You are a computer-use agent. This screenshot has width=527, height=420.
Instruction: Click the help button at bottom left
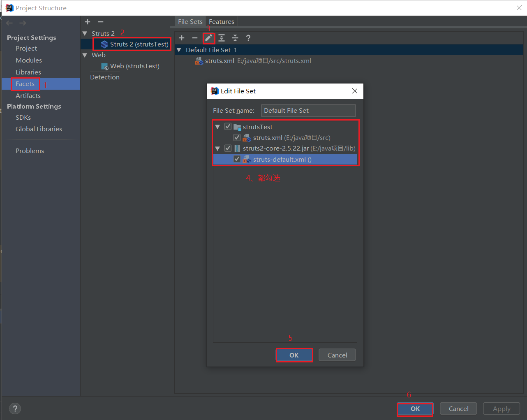tap(15, 408)
